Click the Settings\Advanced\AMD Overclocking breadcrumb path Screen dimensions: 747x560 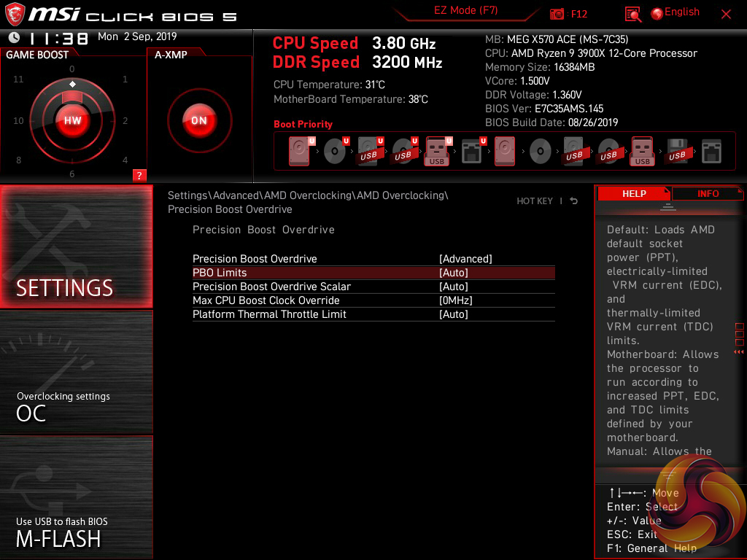click(308, 202)
